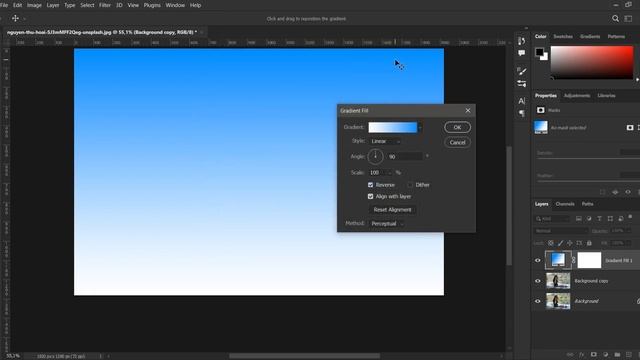
Task: Click Cancel in Gradient Fill dialog
Action: [x=457, y=142]
